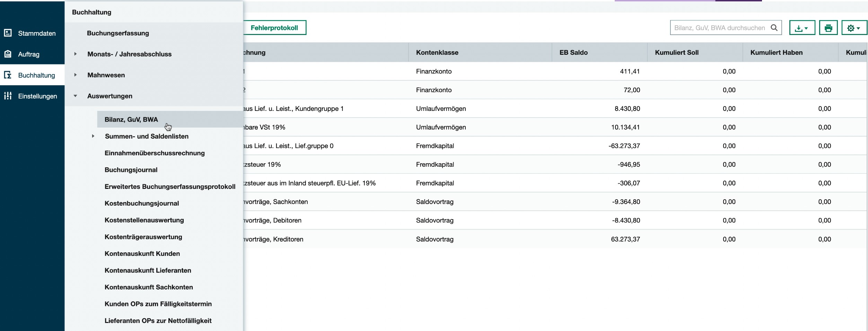Open the download export dropdown
868x331 pixels.
pyautogui.click(x=802, y=28)
